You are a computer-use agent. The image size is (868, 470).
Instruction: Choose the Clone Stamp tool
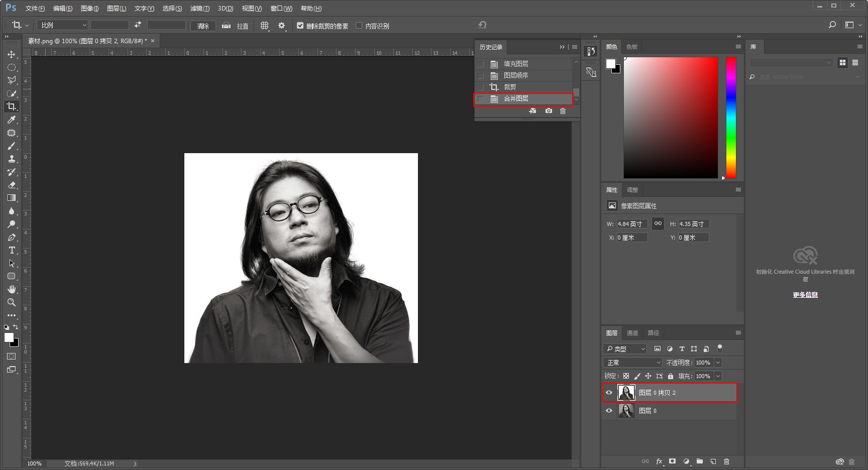12,159
